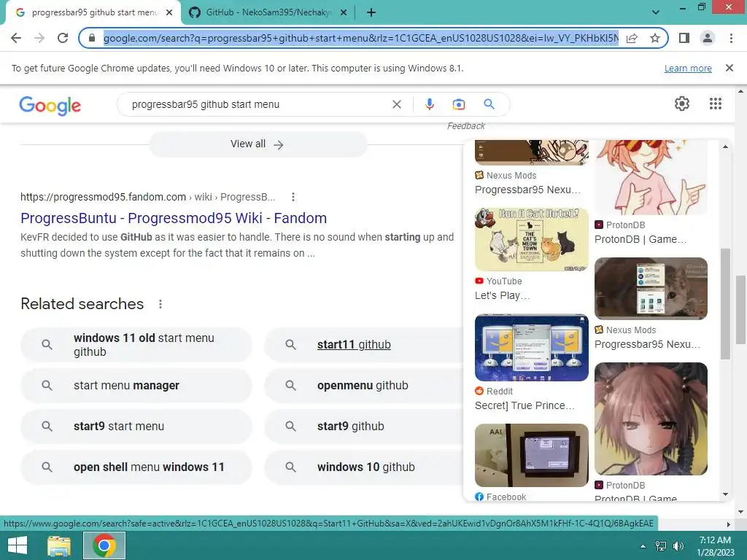Show hidden system tray icons

643,547
